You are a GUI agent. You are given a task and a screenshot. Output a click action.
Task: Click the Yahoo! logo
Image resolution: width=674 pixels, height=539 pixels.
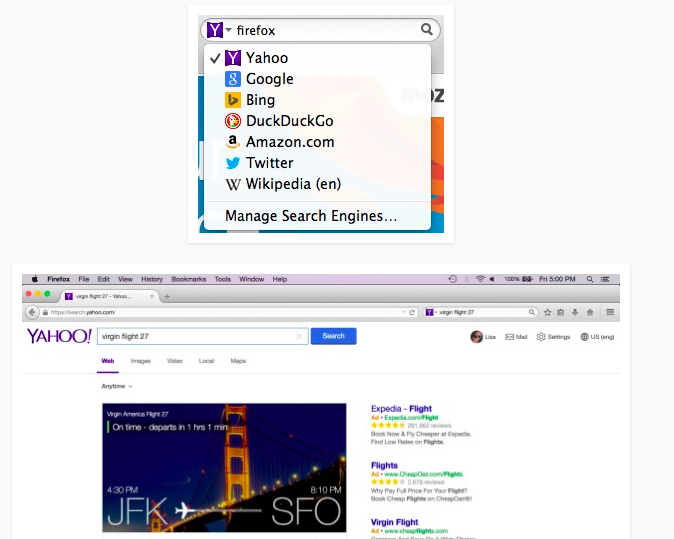[59, 336]
